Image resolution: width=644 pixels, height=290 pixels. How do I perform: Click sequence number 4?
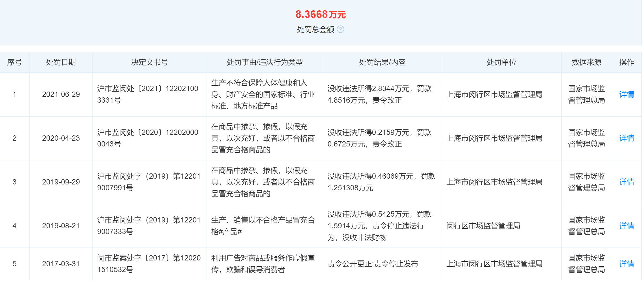click(15, 226)
